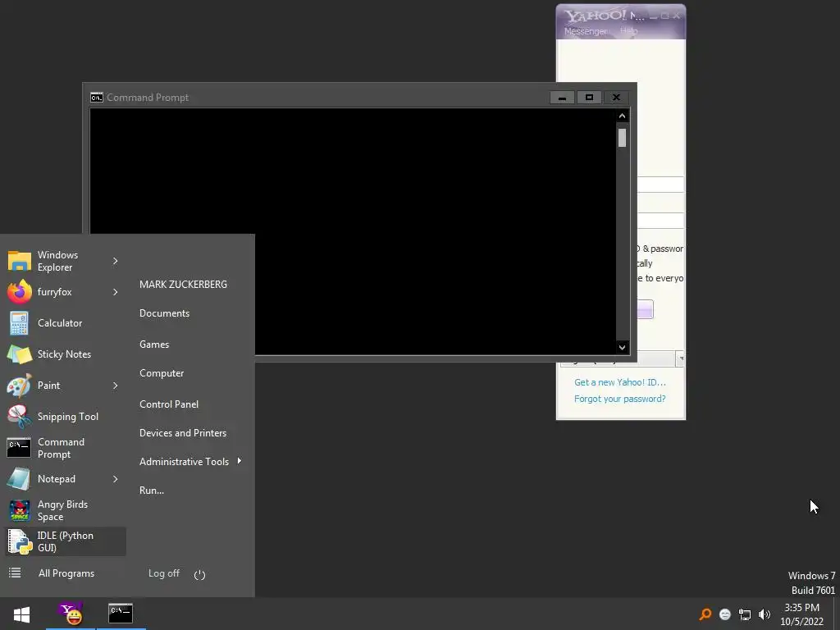Open Devices and Printers
This screenshot has width=840, height=630.
click(x=183, y=433)
